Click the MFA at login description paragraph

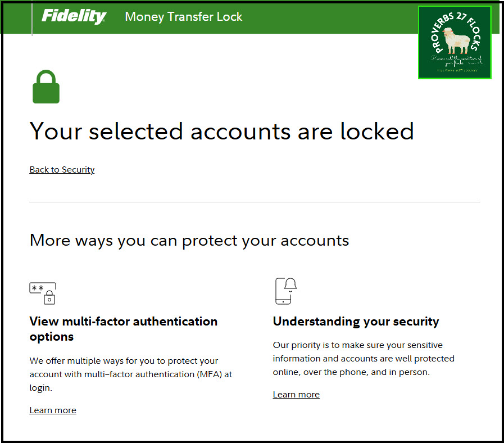click(130, 374)
